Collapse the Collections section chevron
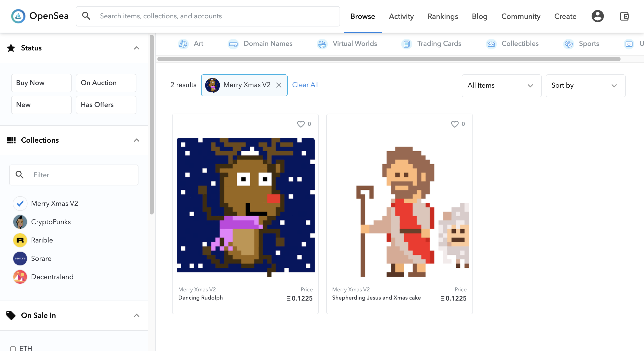 point(137,140)
